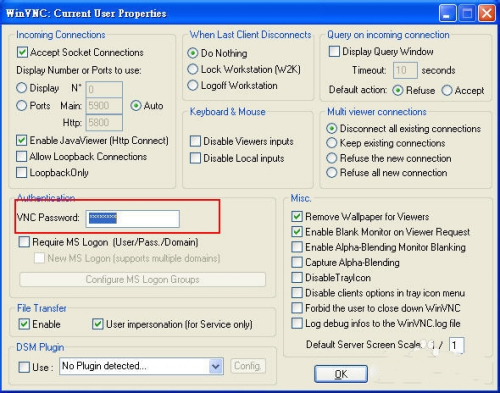The height and width of the screenshot is (393, 500).
Task: Toggle File Transfer Enable checkbox
Action: [24, 324]
